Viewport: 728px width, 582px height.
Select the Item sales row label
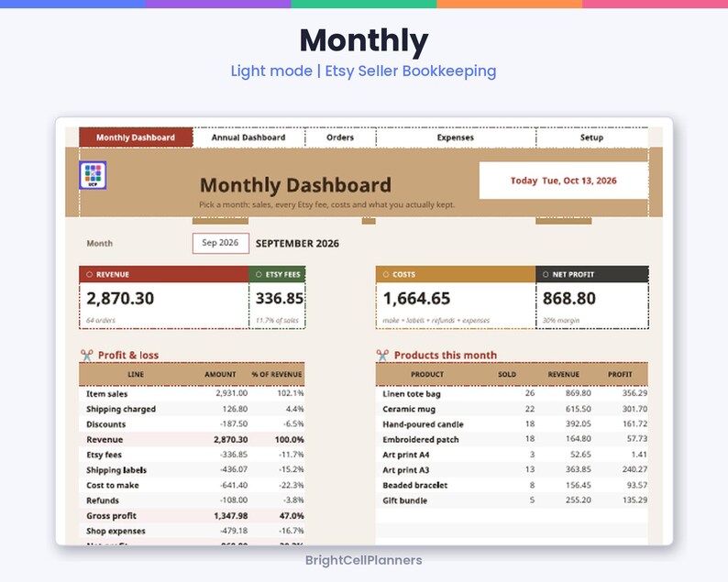coord(106,393)
